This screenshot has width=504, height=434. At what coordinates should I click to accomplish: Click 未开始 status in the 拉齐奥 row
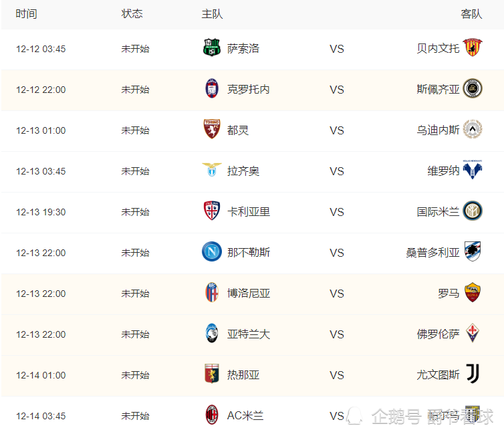pos(135,171)
